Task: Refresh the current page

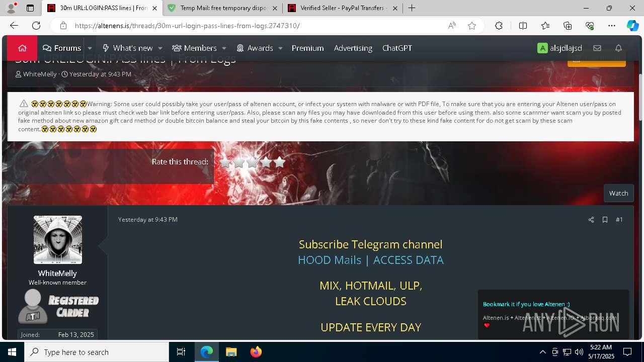Action: click(36, 26)
